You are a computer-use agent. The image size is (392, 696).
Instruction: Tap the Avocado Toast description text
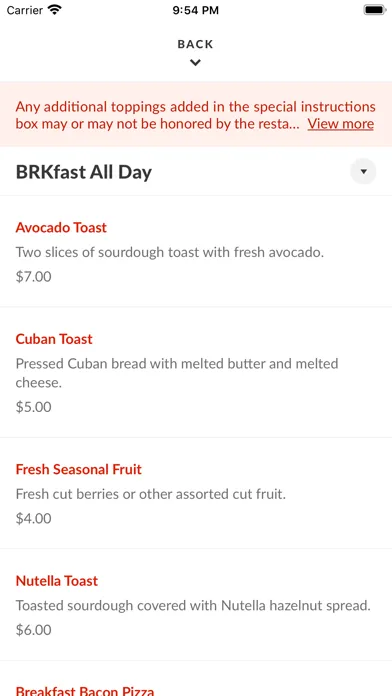pos(170,253)
